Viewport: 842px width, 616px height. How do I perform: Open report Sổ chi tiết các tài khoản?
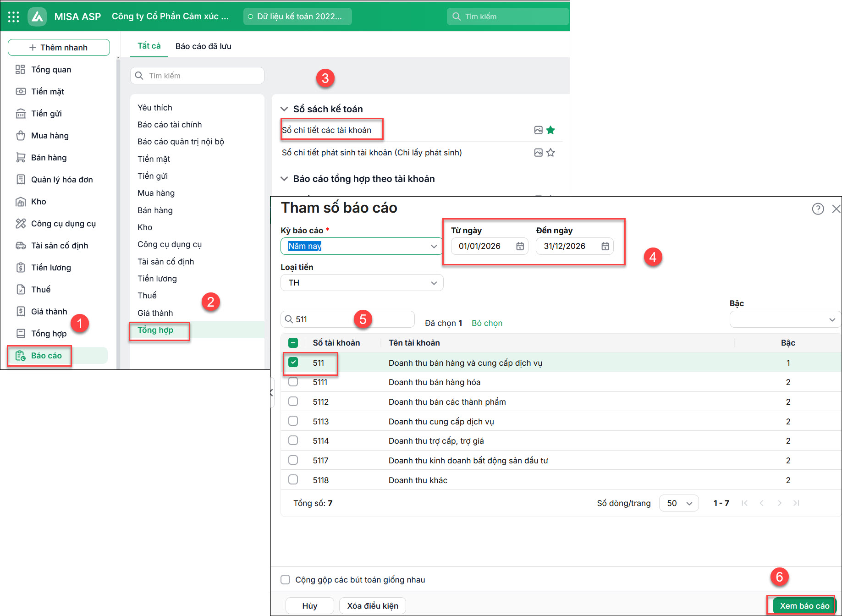click(326, 130)
